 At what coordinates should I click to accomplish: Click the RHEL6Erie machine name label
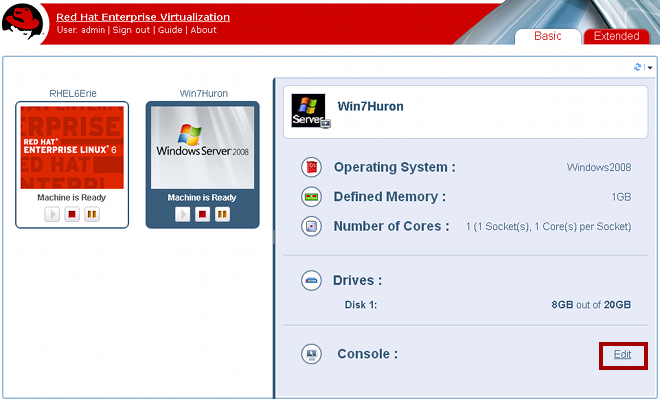73,93
